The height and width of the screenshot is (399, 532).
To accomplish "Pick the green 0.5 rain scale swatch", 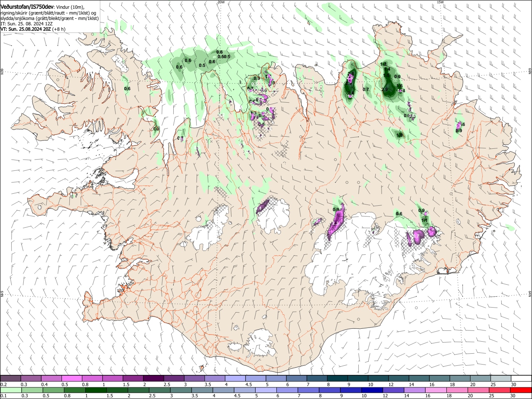I will pos(53,390).
